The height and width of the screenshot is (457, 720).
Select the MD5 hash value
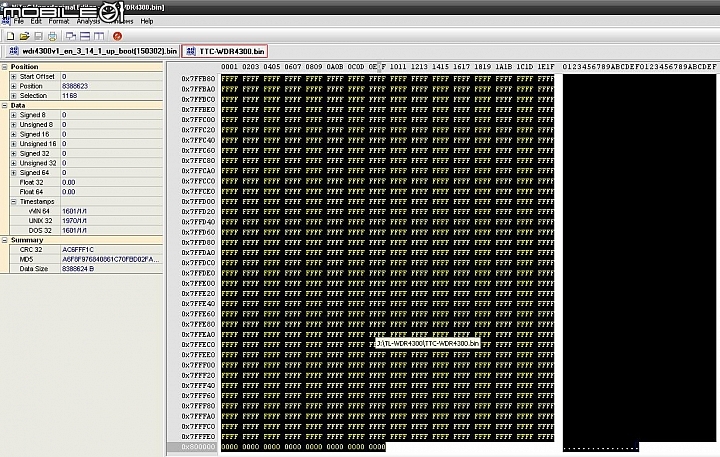point(111,259)
